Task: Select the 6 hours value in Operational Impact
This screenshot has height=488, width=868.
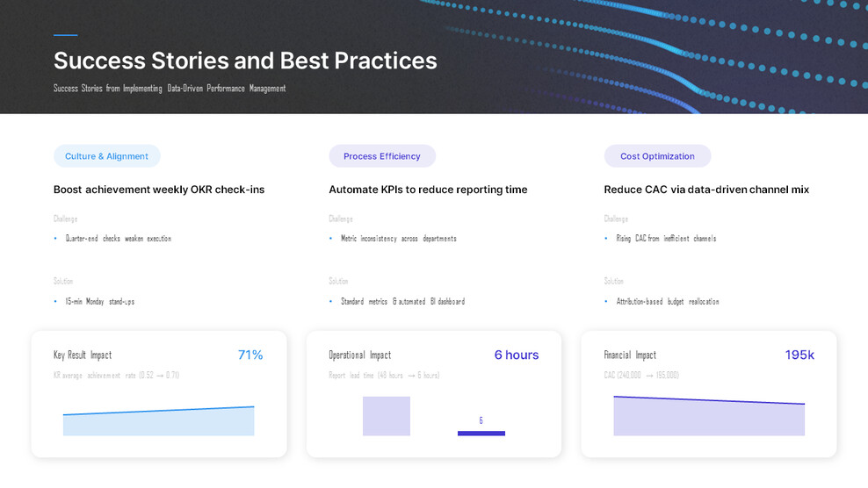Action: (x=516, y=355)
